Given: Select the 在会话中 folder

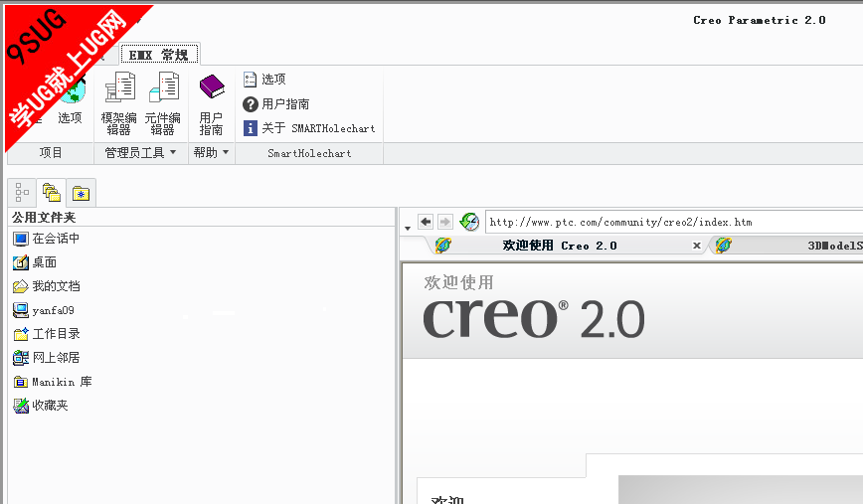Looking at the screenshot, I should [x=46, y=239].
